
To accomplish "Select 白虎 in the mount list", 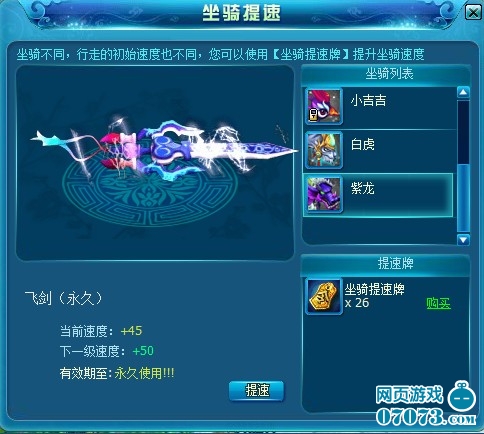I will click(379, 151).
